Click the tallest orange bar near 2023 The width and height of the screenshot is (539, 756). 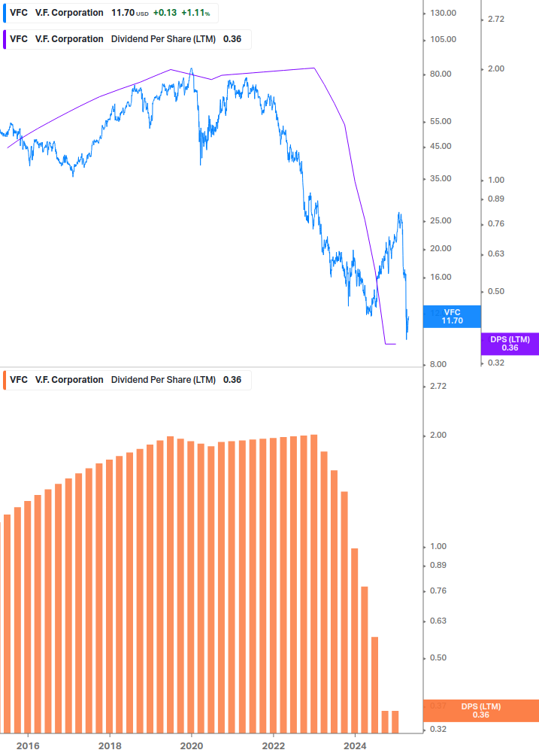point(314,584)
